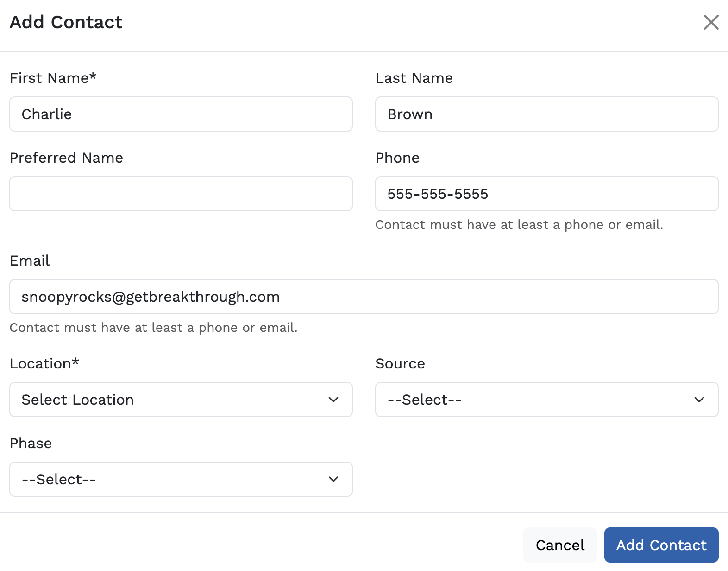The width and height of the screenshot is (728, 571).
Task: Open the Source dropdown
Action: [x=547, y=400]
